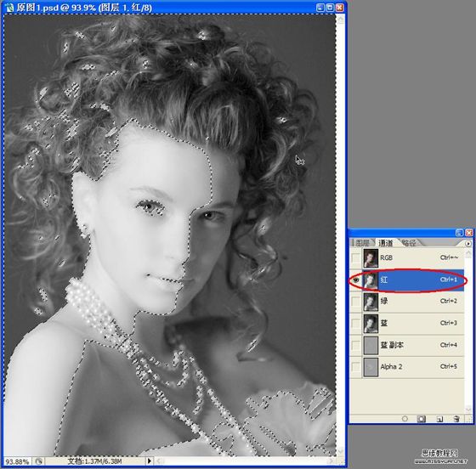The image size is (476, 469).
Task: Expand the document info arrow in the status bar
Action: point(149,461)
